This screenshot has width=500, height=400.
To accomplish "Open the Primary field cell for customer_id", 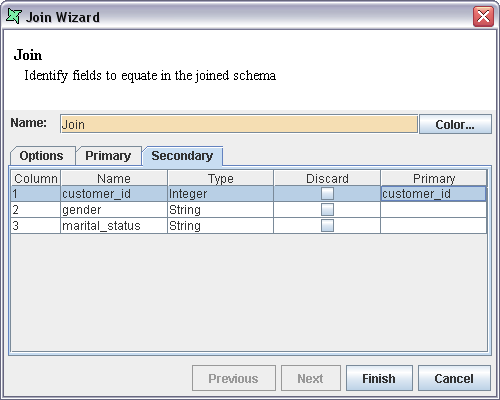I will point(433,194).
